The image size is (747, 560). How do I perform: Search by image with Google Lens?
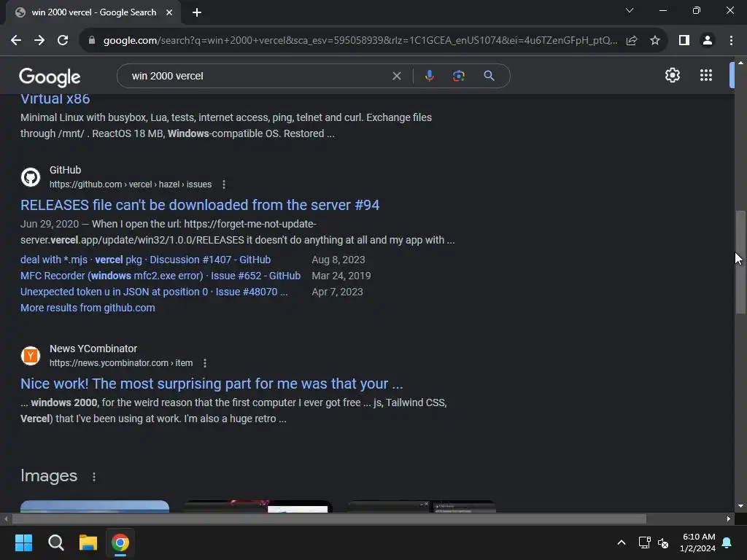[458, 76]
